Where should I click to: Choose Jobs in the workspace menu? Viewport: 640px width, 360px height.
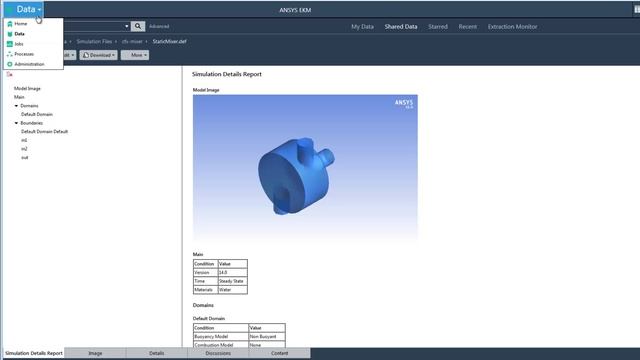[19, 44]
